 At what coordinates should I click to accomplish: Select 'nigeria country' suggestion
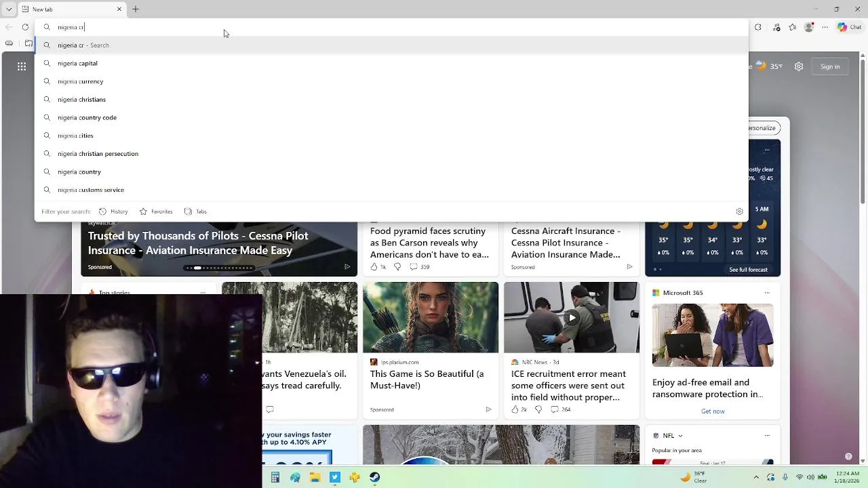[391, 171]
